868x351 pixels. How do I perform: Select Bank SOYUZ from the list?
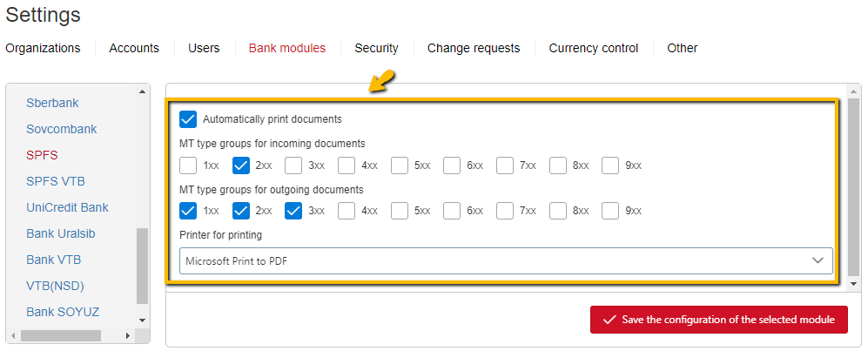63,312
